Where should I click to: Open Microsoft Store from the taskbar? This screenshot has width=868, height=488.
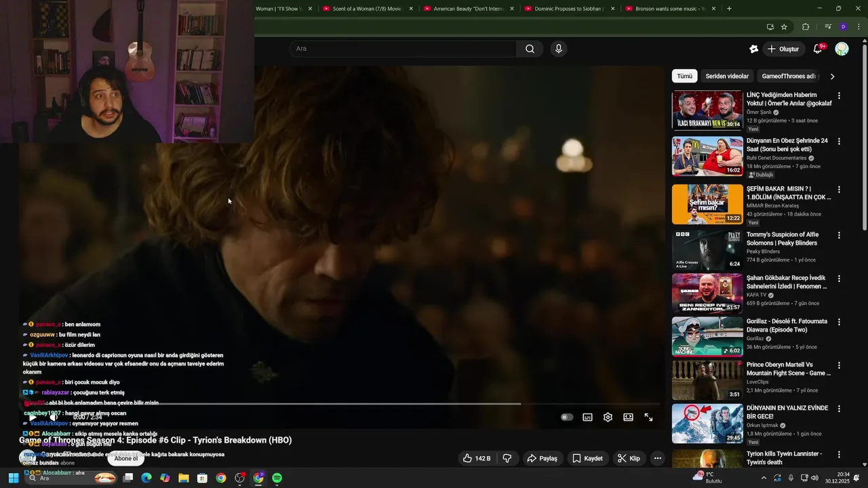tap(202, 478)
